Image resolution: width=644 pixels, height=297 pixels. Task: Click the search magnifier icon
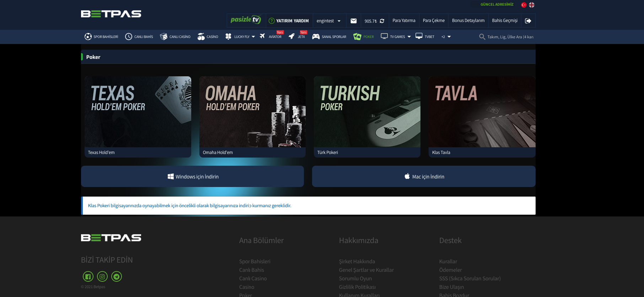point(482,37)
